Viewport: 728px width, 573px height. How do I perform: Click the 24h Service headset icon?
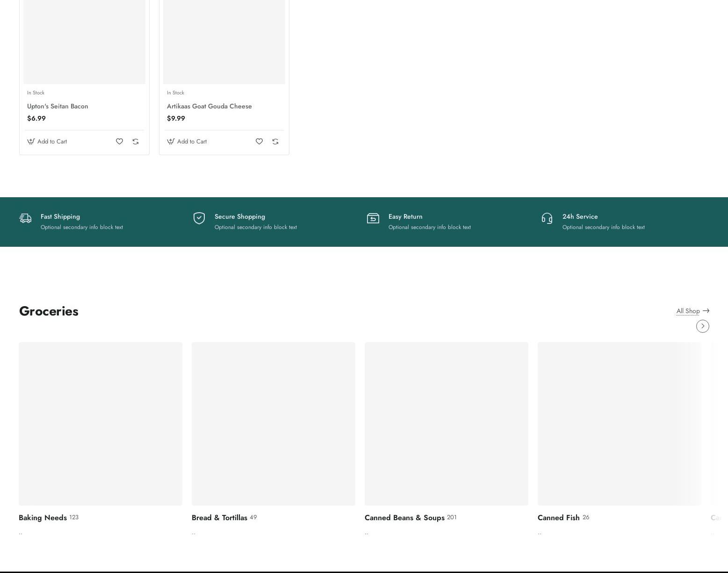pyautogui.click(x=547, y=218)
